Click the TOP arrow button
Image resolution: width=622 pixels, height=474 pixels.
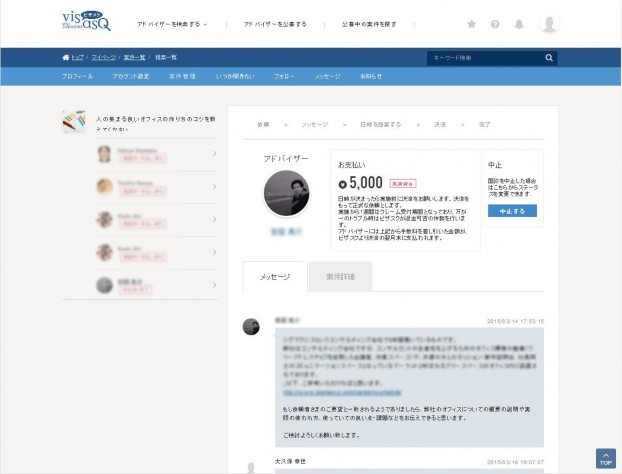click(606, 459)
